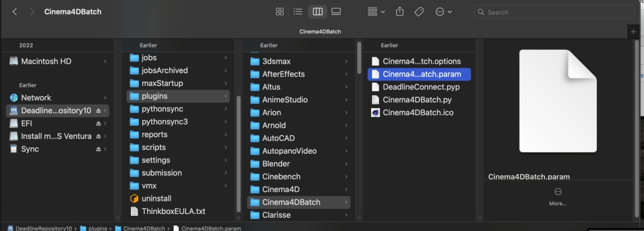Screen dimensions: 644x231
Task: Switch to icon grid view
Action: click(280, 12)
